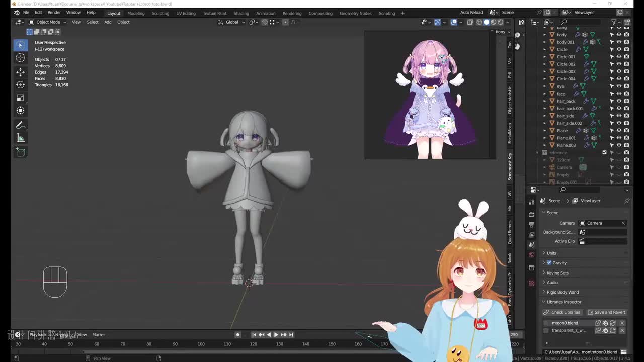Open the Texture properties tab
644x362 pixels.
click(x=532, y=283)
